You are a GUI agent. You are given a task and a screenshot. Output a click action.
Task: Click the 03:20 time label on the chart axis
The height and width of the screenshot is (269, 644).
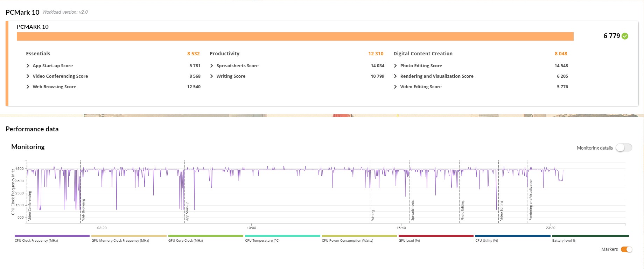[102, 228]
